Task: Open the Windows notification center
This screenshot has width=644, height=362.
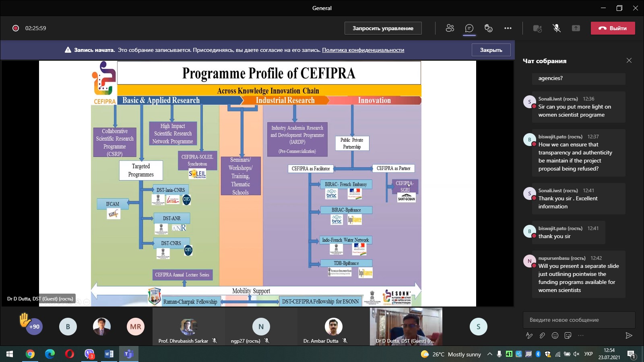Action: 632,354
